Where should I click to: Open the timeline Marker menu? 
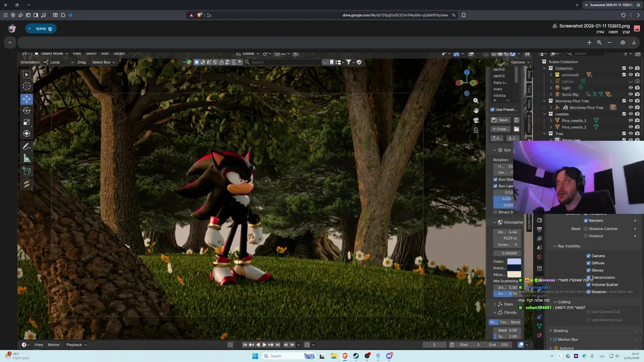pos(53,344)
